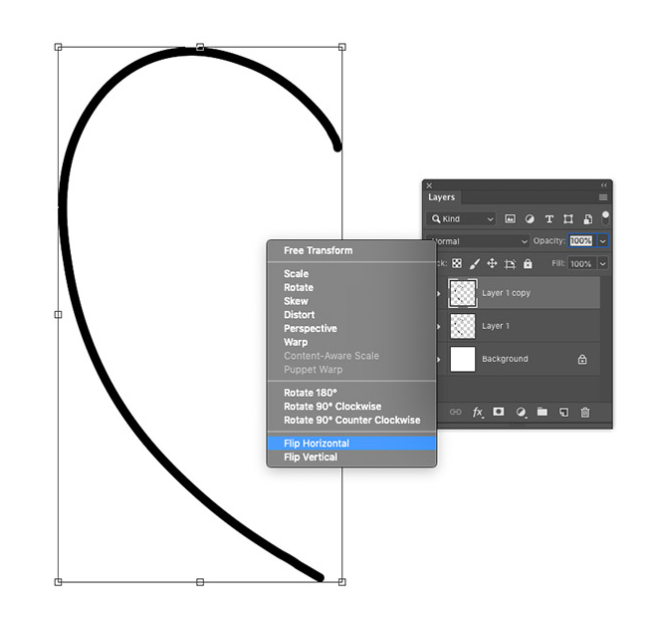
Task: Lock artboard nesting icon
Action: coord(510,264)
